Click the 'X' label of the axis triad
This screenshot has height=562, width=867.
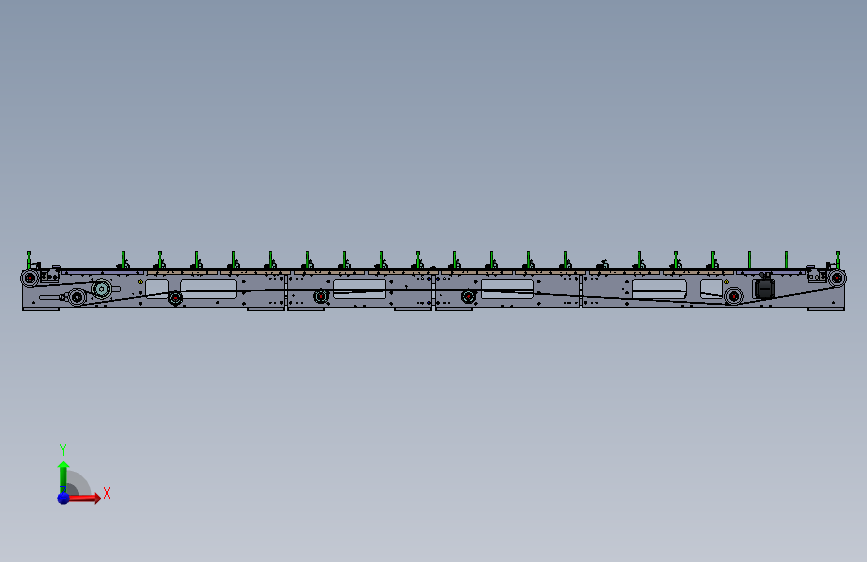coord(107,493)
